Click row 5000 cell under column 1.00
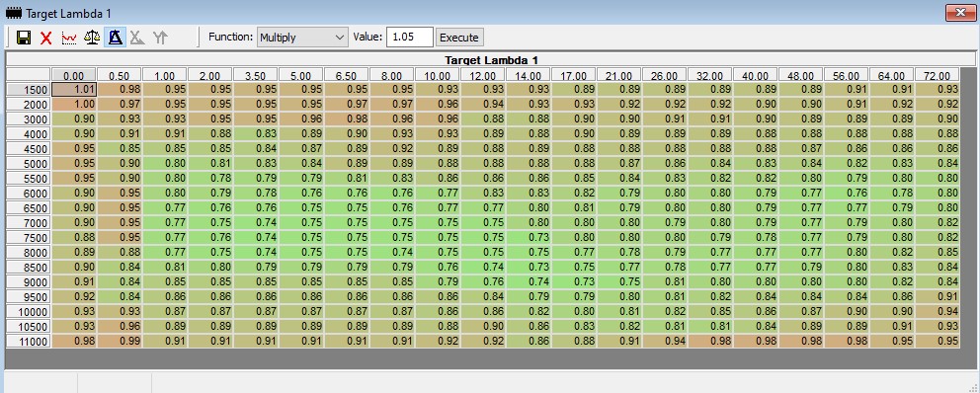 165,163
